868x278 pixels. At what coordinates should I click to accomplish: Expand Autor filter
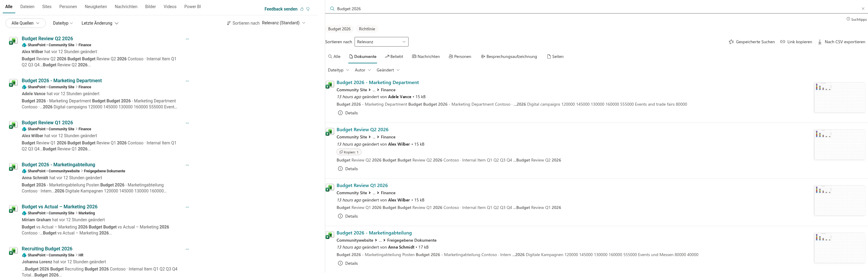pyautogui.click(x=363, y=70)
